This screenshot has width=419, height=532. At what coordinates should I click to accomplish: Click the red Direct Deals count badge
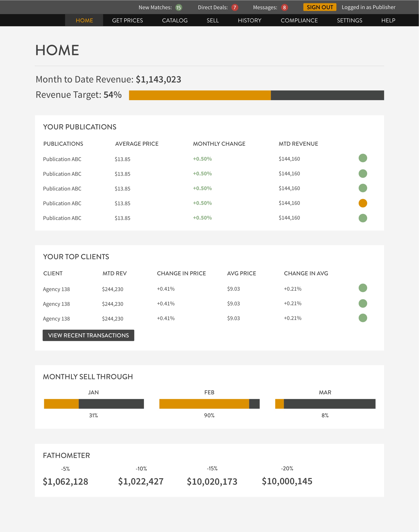coord(234,8)
